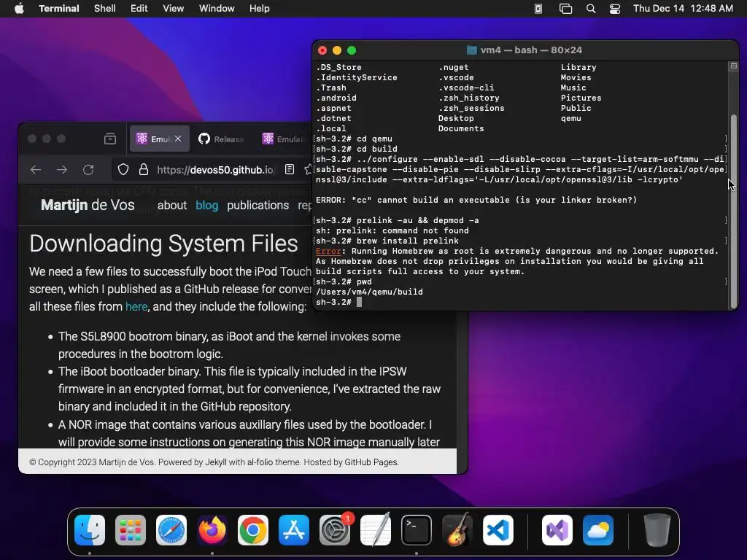Click '.zsh_history' in Terminal listing

pos(469,98)
